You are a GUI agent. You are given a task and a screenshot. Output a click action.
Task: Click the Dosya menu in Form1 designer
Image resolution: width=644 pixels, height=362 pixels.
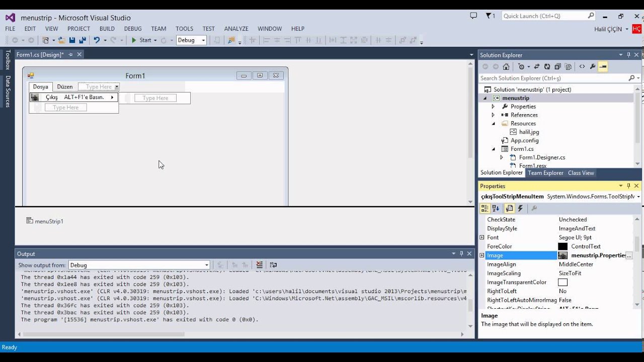point(41,86)
